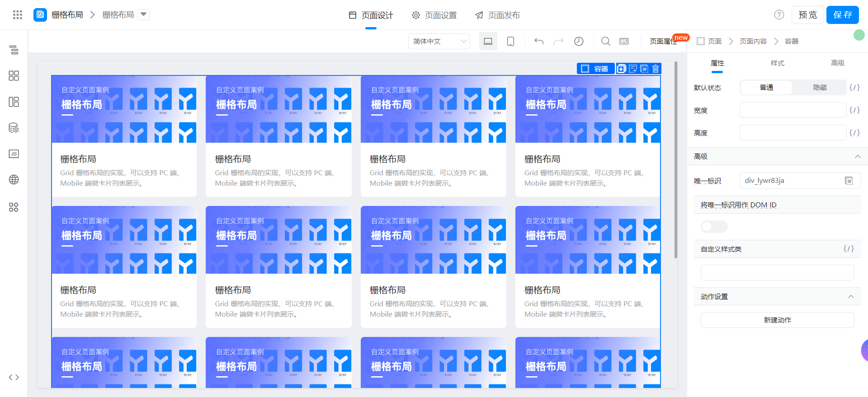Image resolution: width=868 pixels, height=397 pixels.
Task: Open the history clock icon
Action: (579, 41)
